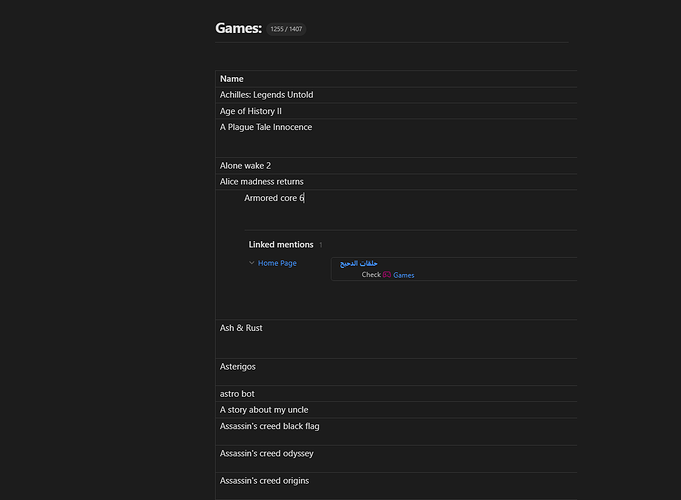Select Assassin's creed origins row
The height and width of the screenshot is (500, 681).
(x=396, y=486)
